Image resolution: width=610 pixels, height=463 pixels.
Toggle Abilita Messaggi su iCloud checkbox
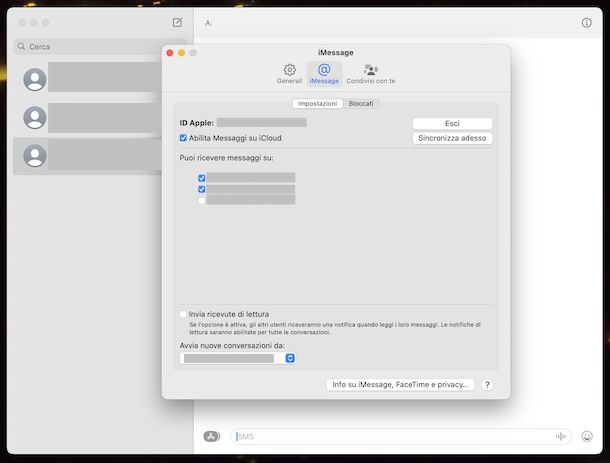[183, 138]
